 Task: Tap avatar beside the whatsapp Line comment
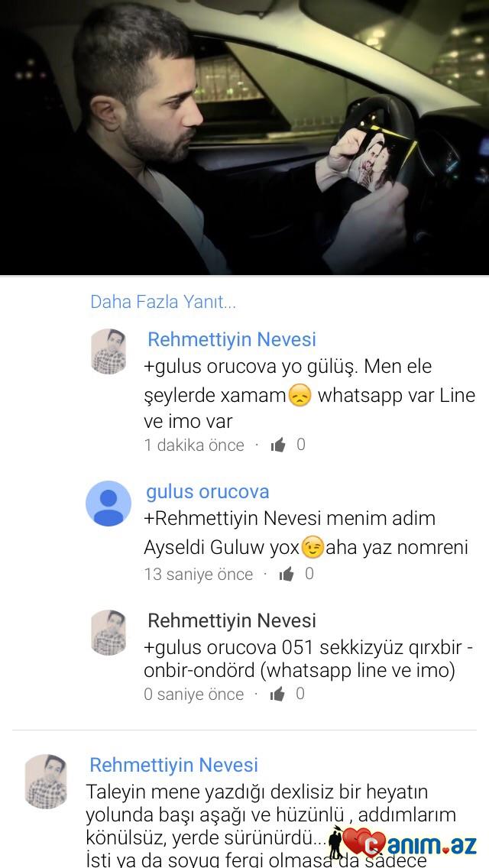(x=108, y=351)
